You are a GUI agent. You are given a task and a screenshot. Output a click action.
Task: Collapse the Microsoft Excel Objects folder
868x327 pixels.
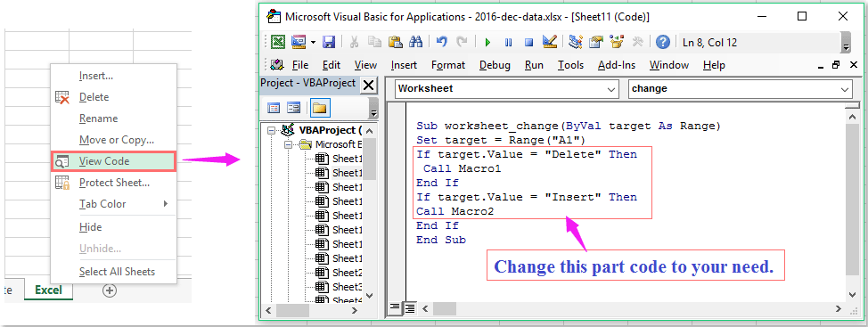pyautogui.click(x=289, y=145)
